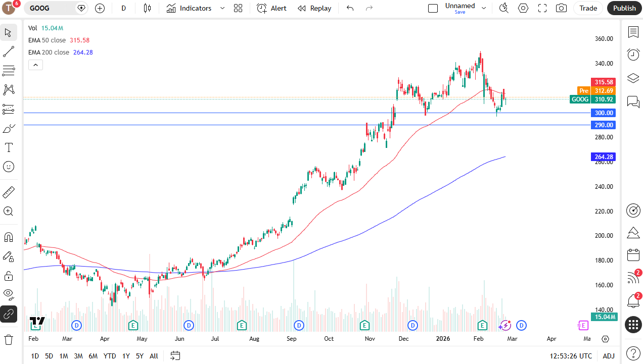643x364 pixels.
Task: Select the YTD time range
Action: [x=110, y=356]
